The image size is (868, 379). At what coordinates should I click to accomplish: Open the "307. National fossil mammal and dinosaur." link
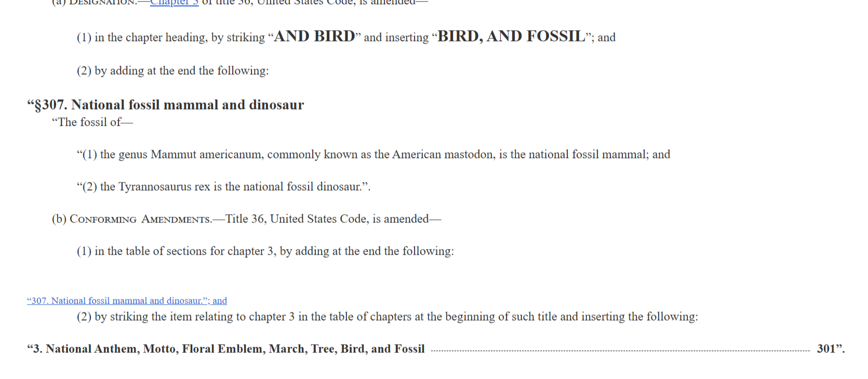coord(127,300)
